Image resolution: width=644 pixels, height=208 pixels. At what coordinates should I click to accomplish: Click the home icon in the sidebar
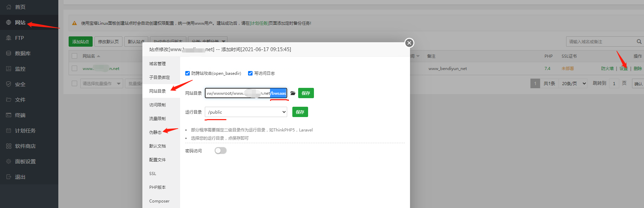9,7
